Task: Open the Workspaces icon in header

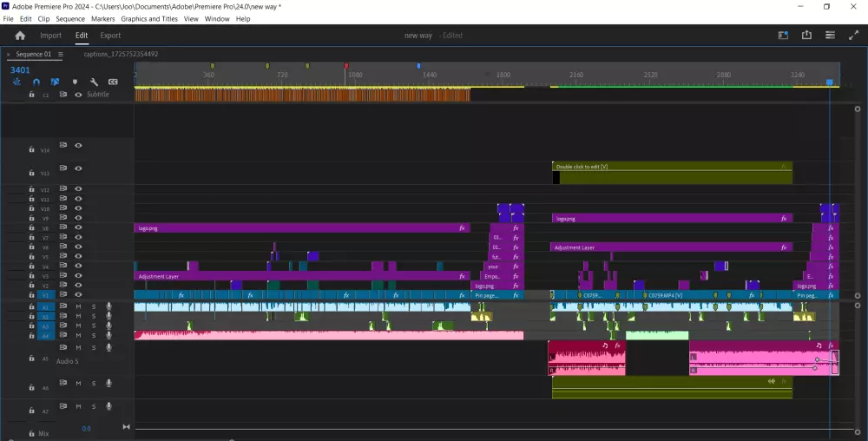Action: (783, 36)
